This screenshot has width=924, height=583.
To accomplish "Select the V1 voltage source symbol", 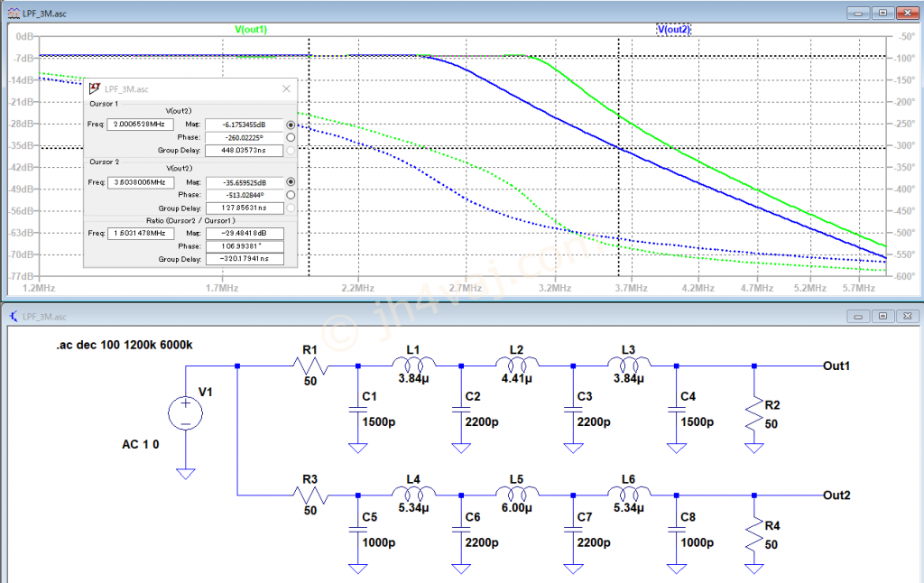I will pos(186,412).
